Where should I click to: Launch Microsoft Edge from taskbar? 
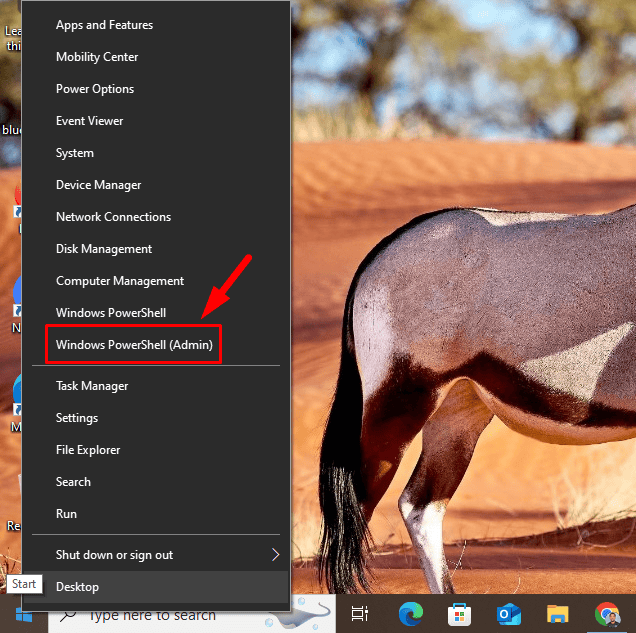pos(411,614)
